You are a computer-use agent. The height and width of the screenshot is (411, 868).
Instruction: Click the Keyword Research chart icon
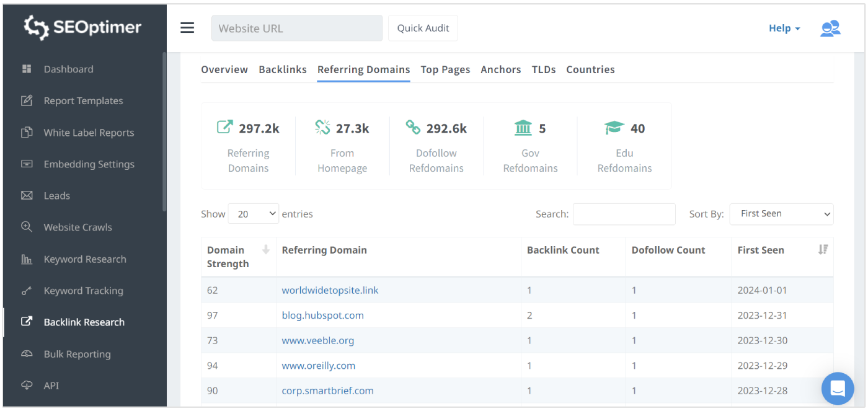pos(27,259)
